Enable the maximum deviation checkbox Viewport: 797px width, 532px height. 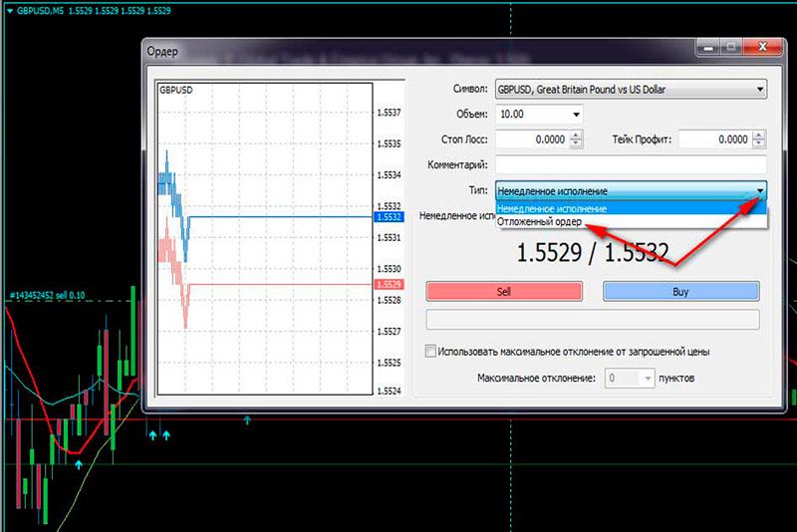coord(431,352)
